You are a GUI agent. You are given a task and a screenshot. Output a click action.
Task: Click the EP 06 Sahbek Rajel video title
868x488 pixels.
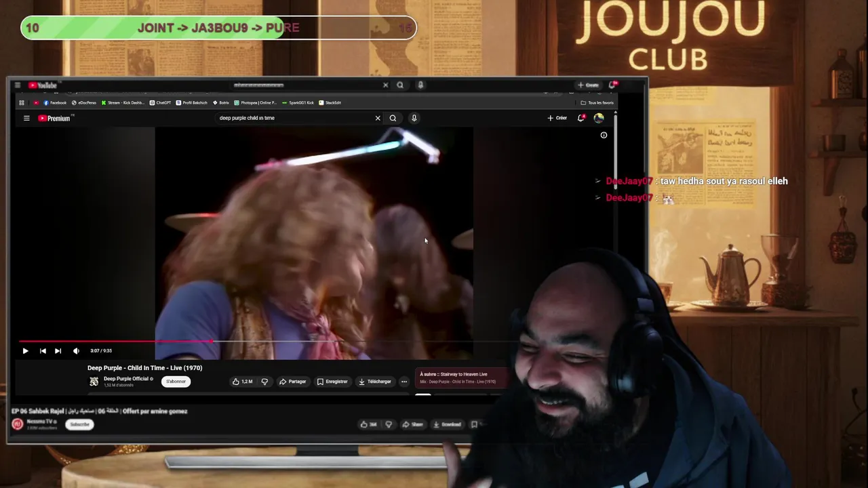pos(99,411)
